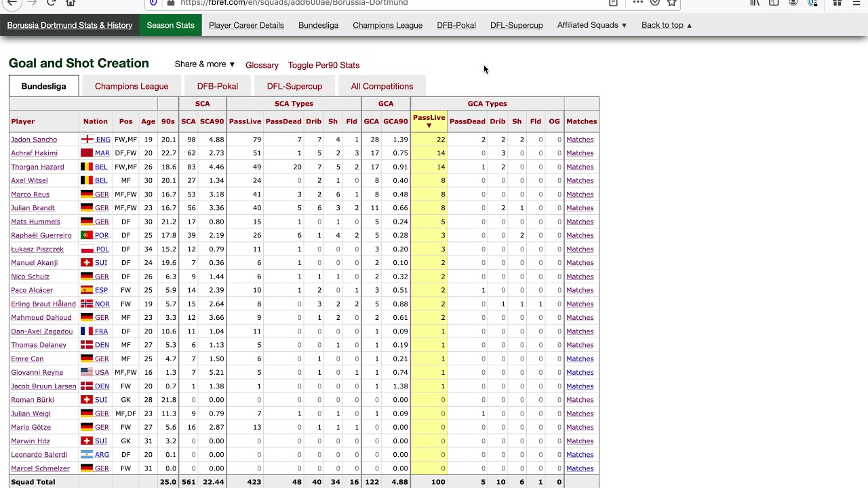This screenshot has width=868, height=488.
Task: Open Player Career Details
Action: (246, 25)
